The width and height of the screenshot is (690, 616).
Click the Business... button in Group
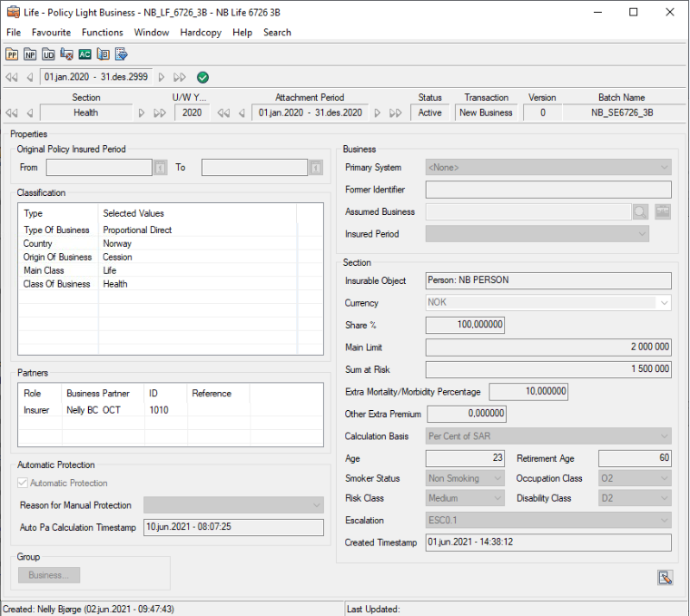tap(49, 575)
